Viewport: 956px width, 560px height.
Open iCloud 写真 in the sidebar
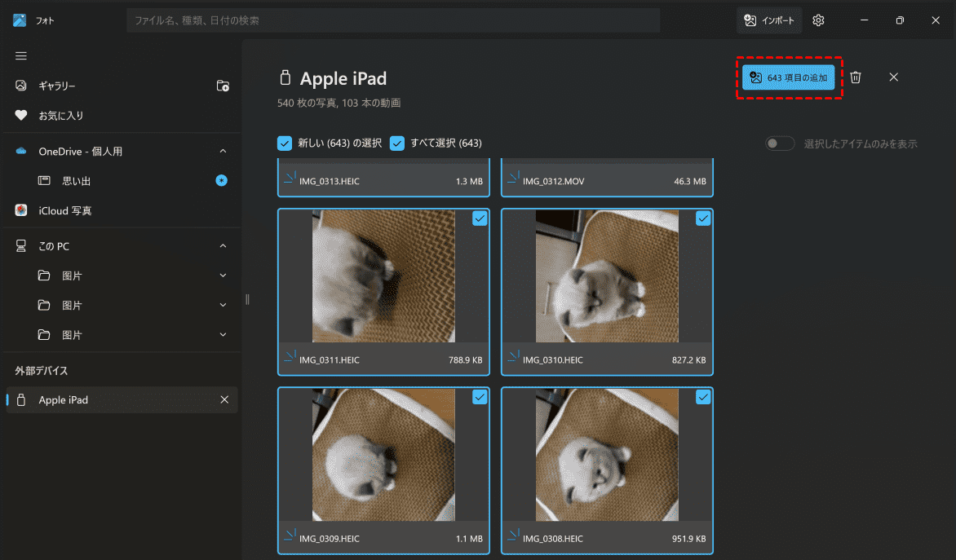[65, 210]
